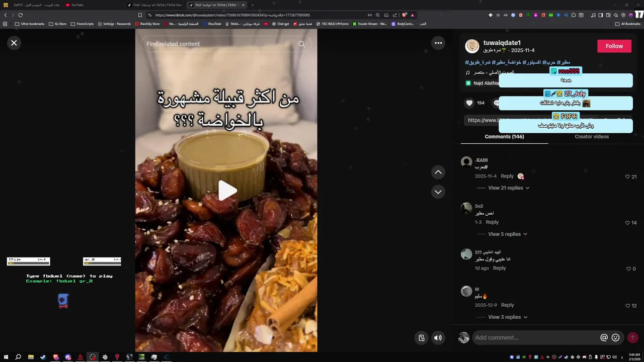Switch to the YouTube browser tab
Viewport: 644px width, 362px height.
pos(93,5)
